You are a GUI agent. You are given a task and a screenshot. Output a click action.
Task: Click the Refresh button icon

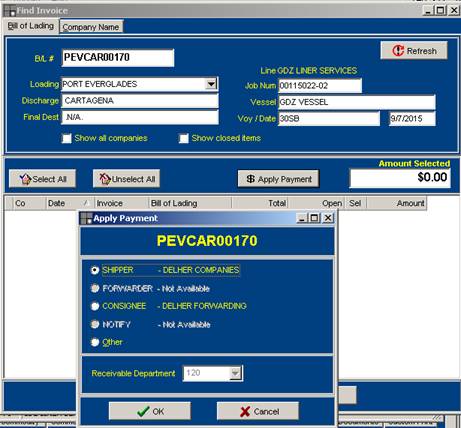pos(398,51)
